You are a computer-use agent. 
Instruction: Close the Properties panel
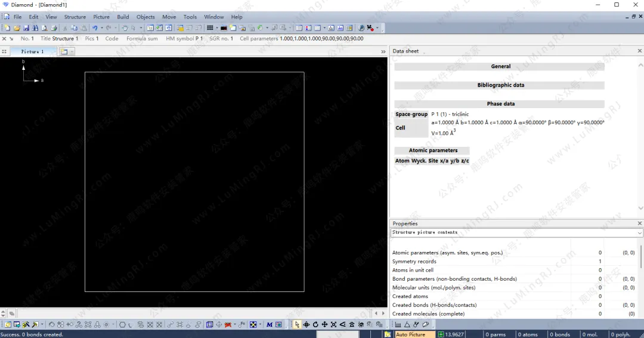[x=640, y=223]
